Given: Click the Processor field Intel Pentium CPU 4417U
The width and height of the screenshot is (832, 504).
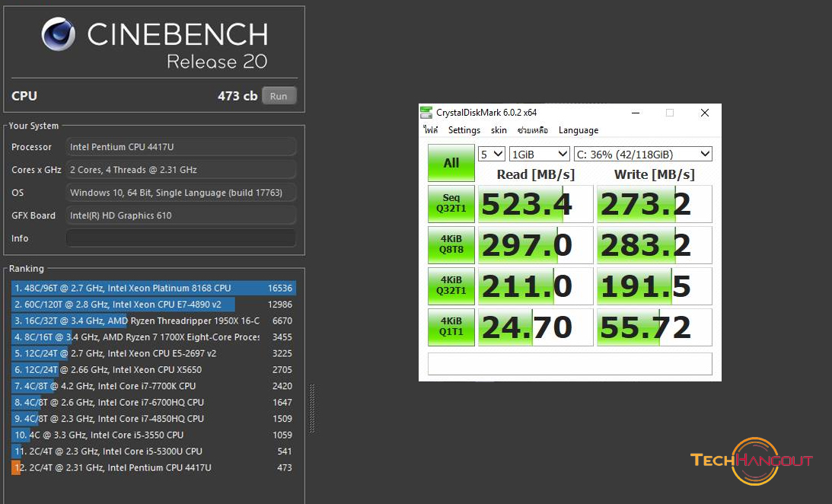Looking at the screenshot, I should (x=181, y=147).
